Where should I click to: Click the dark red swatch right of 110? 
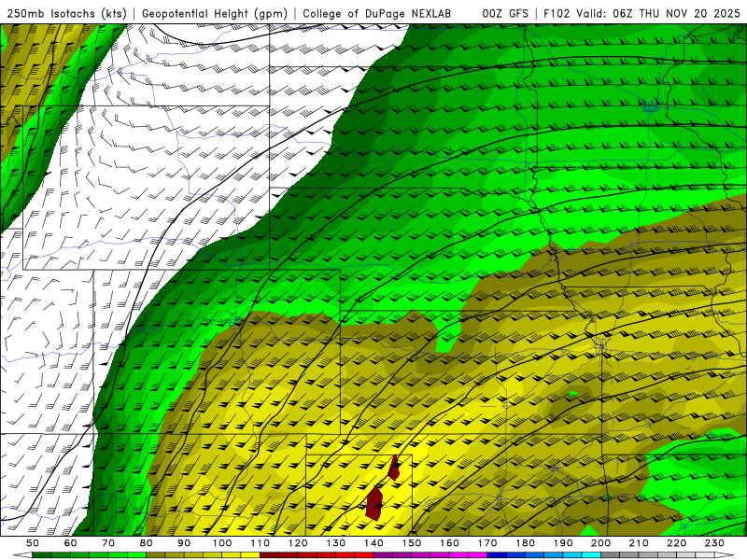[270, 555]
